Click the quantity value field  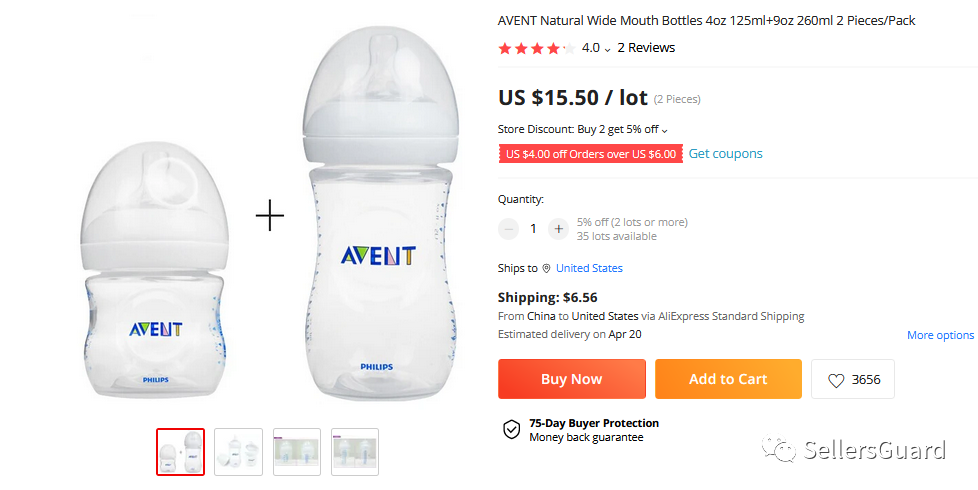[x=533, y=229]
